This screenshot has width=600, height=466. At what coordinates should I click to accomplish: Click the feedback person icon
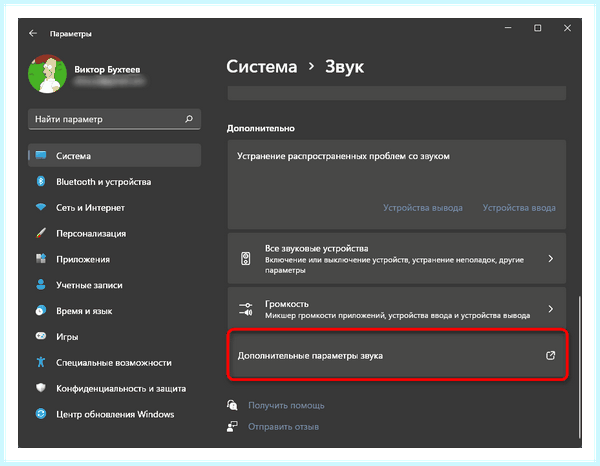click(232, 427)
